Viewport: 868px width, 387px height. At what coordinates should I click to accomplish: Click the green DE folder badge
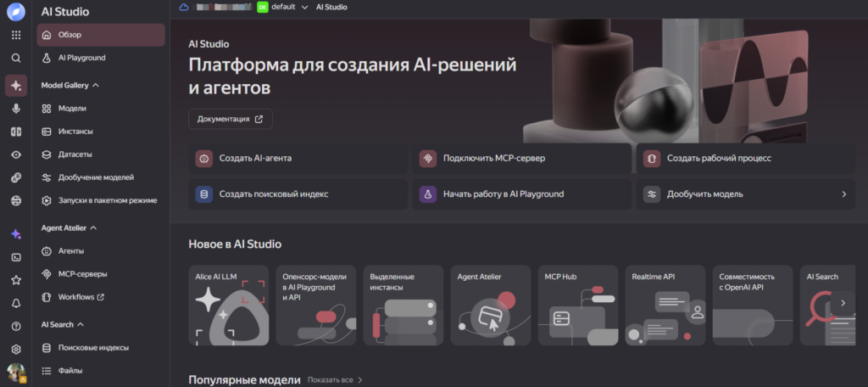(263, 7)
